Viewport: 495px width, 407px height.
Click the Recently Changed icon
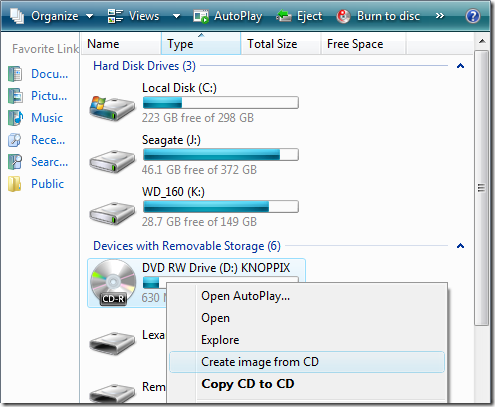point(15,140)
